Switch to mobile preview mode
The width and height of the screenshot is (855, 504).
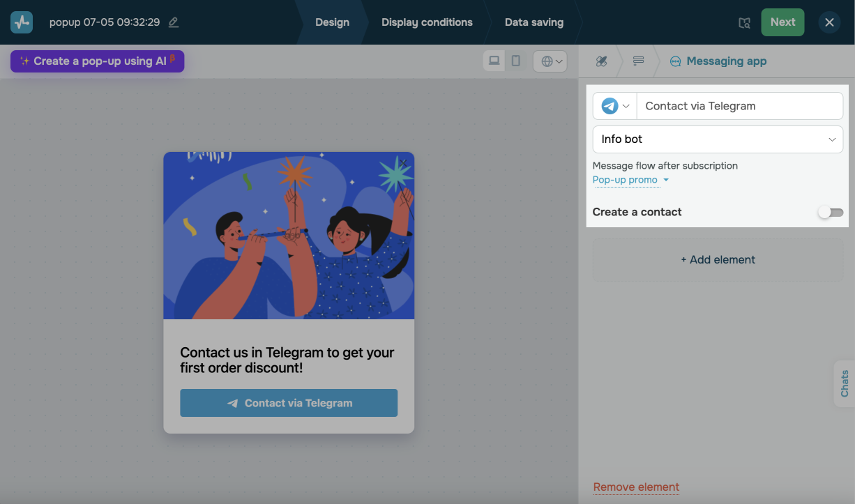[x=515, y=61]
